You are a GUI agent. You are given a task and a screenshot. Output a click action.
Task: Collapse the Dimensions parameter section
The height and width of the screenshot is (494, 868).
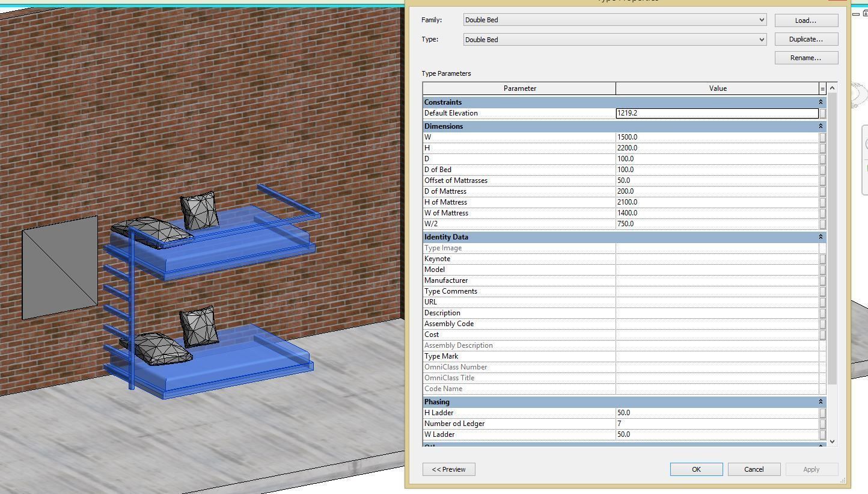(x=821, y=126)
